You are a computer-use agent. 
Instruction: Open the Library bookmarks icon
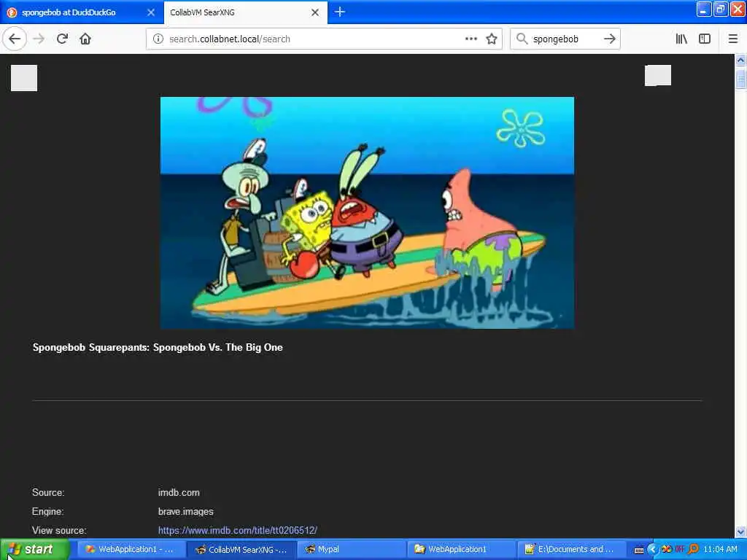click(x=681, y=39)
